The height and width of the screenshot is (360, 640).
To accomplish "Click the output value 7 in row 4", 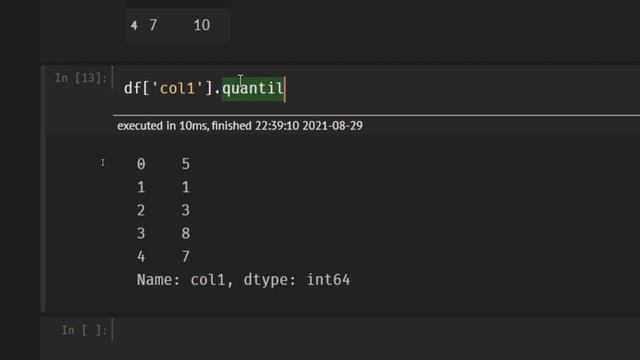I will [185, 257].
